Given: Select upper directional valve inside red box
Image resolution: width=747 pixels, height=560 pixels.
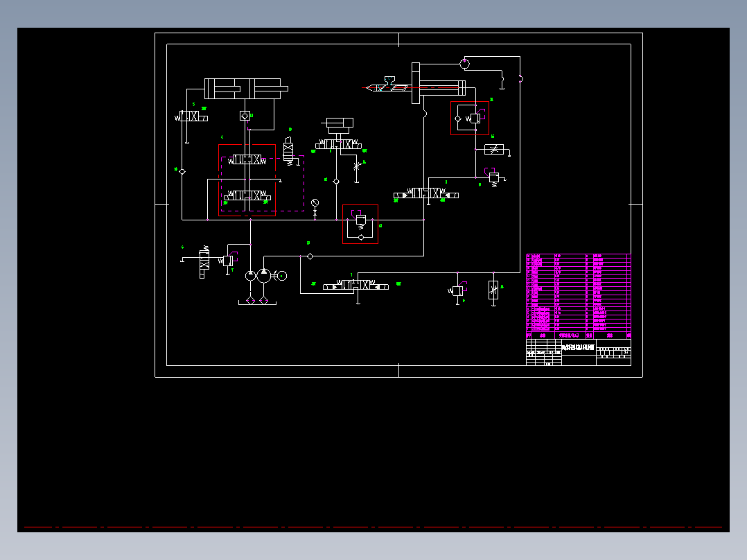Looking at the screenshot, I should coord(247,159).
